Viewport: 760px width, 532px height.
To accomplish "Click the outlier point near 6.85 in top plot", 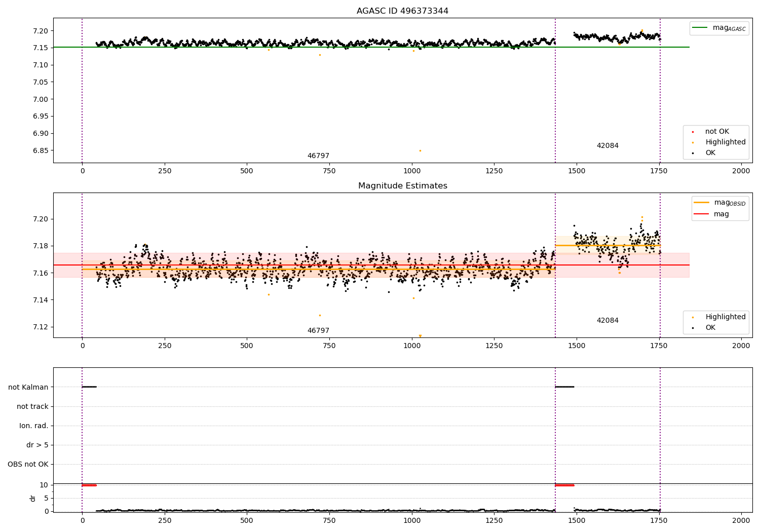I will pos(420,150).
